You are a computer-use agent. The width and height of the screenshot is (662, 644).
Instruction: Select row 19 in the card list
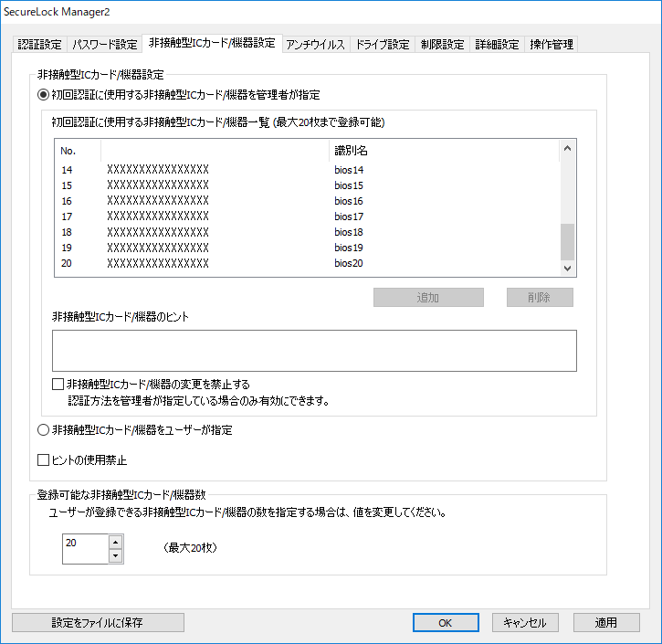click(308, 248)
